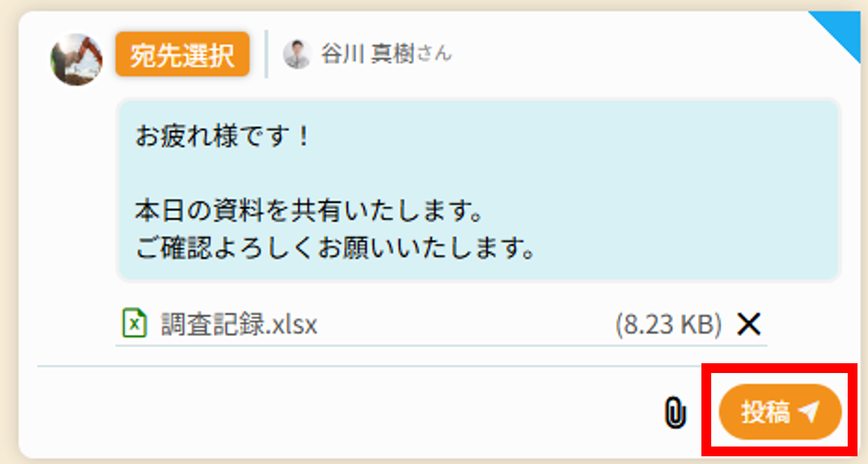Click the underline beneath the attachment row

click(x=441, y=344)
